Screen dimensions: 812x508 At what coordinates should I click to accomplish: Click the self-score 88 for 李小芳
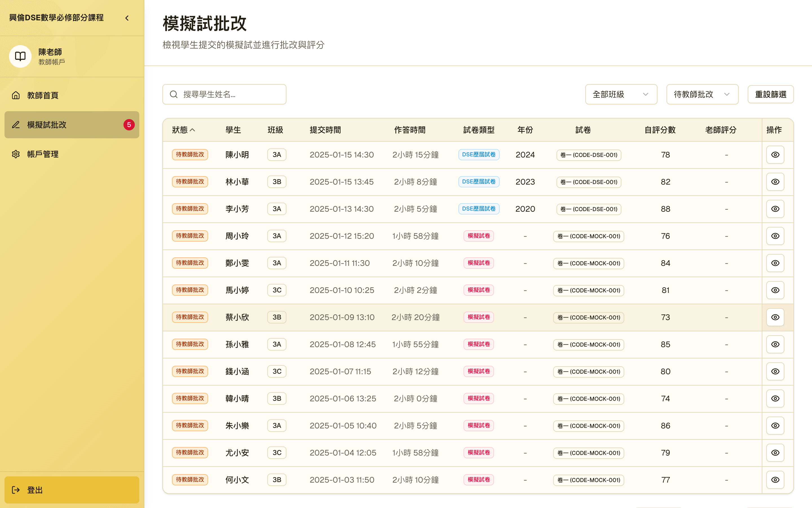(x=665, y=209)
